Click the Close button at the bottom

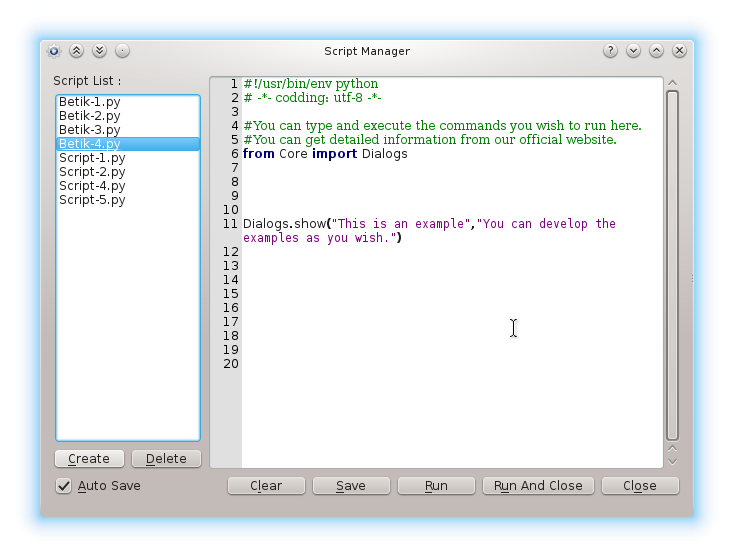(x=640, y=486)
